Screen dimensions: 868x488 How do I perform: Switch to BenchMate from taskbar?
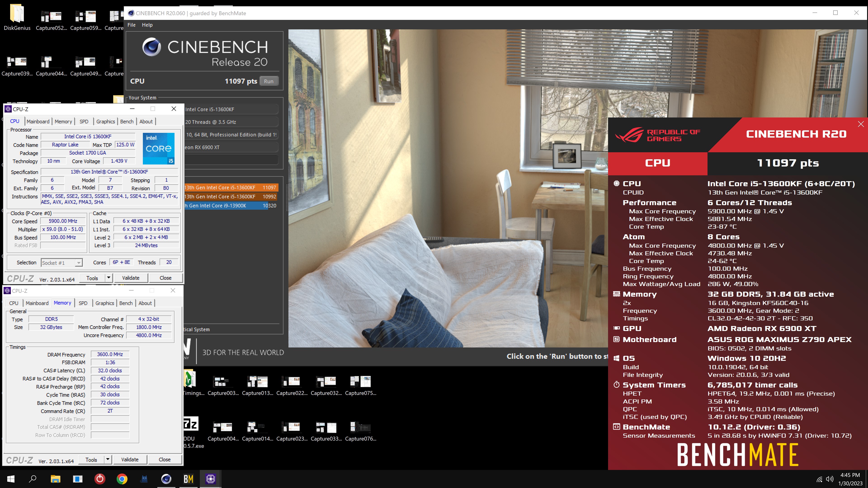188,479
